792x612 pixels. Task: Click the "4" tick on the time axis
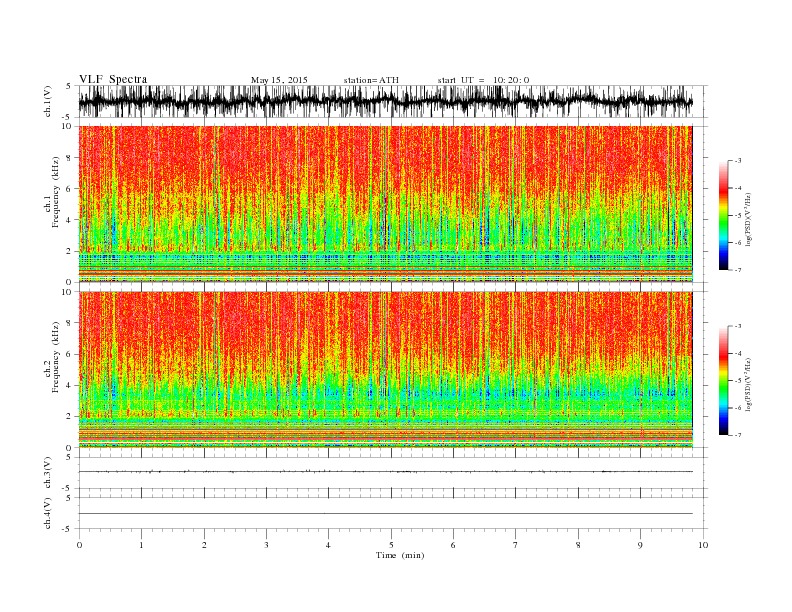(329, 545)
